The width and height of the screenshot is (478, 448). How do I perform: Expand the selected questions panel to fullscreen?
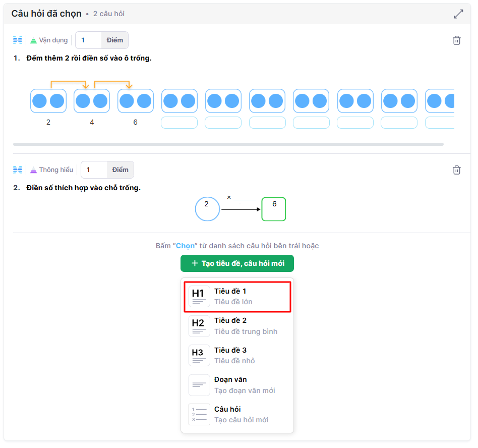point(458,14)
